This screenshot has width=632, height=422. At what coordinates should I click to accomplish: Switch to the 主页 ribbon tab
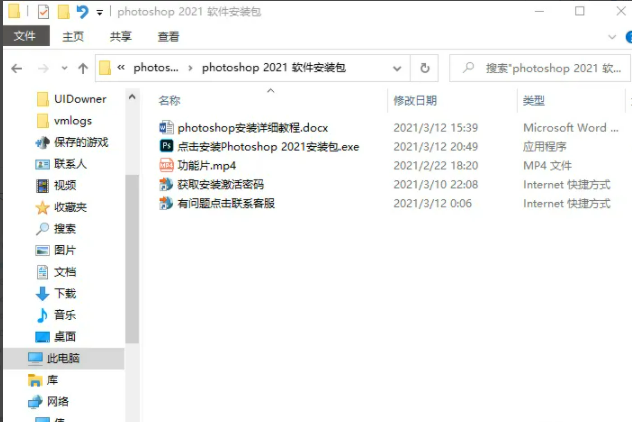coord(73,37)
